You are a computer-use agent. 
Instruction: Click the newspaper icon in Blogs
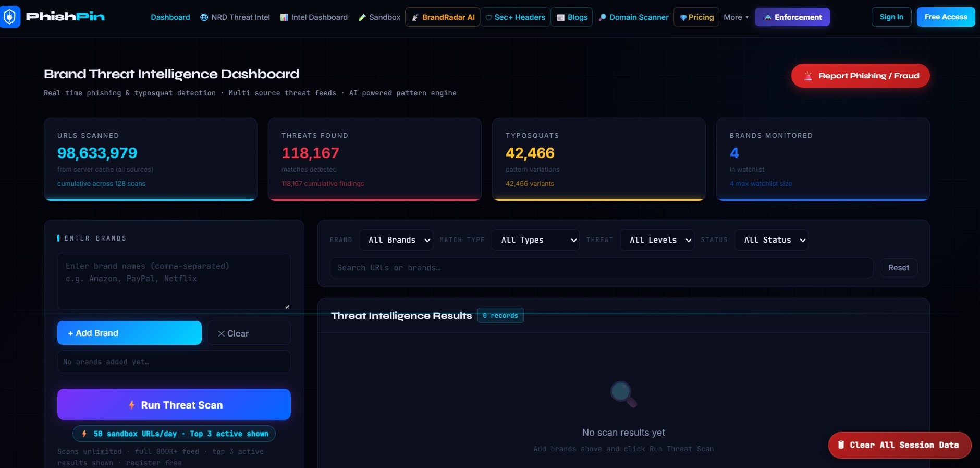pyautogui.click(x=561, y=18)
